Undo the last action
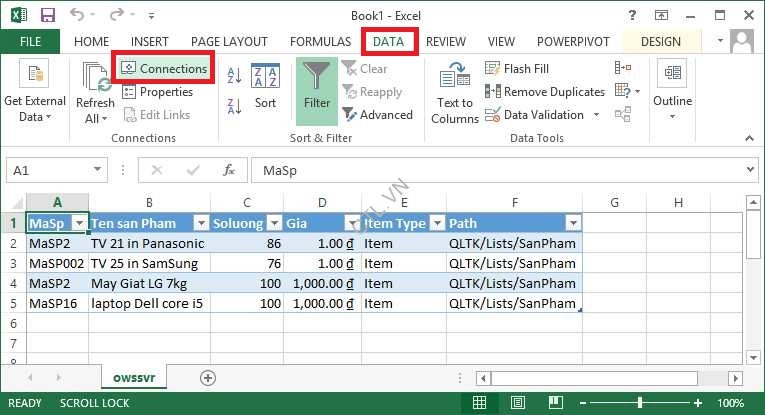Image resolution: width=765 pixels, height=415 pixels. pos(77,15)
